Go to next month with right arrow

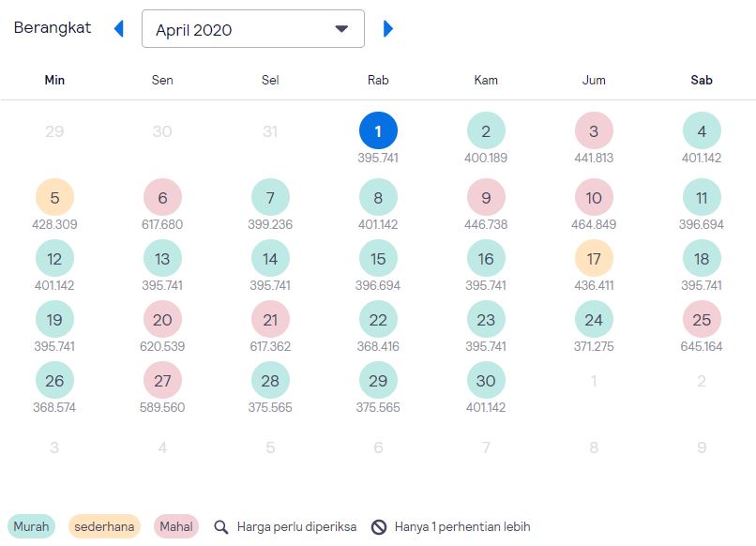tap(388, 29)
